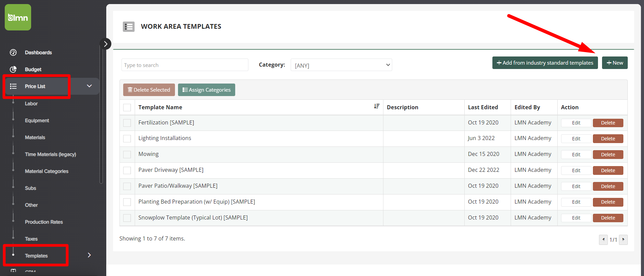644x276 pixels.
Task: Click the Type to search field
Action: (x=185, y=65)
